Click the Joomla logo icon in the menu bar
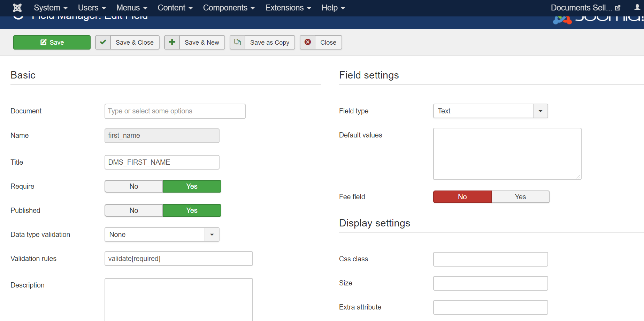Viewport: 644px width, 321px height. tap(17, 8)
